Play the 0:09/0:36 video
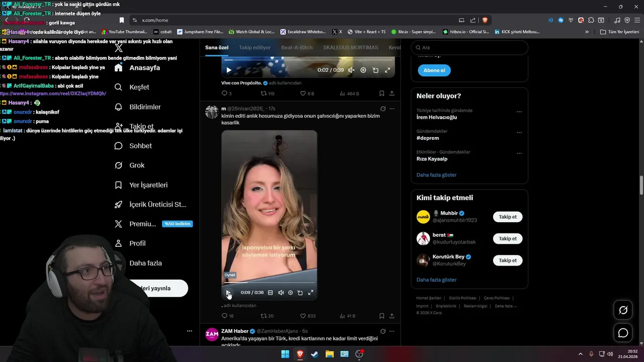This screenshot has height=362, width=644. tap(228, 293)
